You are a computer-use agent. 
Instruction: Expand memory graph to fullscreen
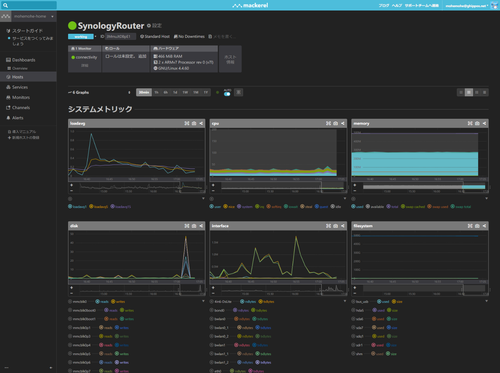pos(470,123)
